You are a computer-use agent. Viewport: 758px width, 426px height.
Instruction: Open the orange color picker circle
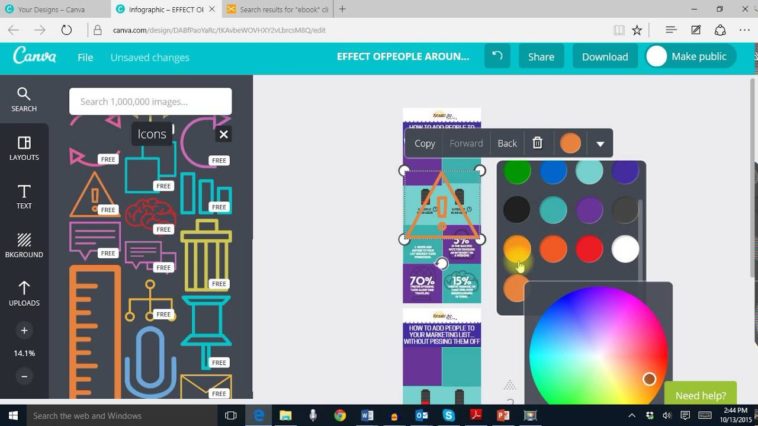570,143
